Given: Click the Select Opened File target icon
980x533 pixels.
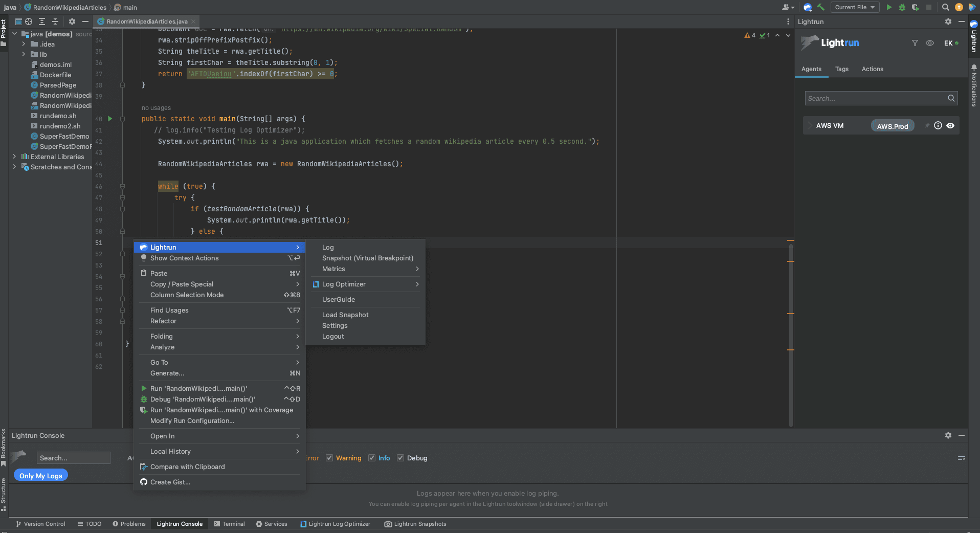Looking at the screenshot, I should click(x=29, y=21).
